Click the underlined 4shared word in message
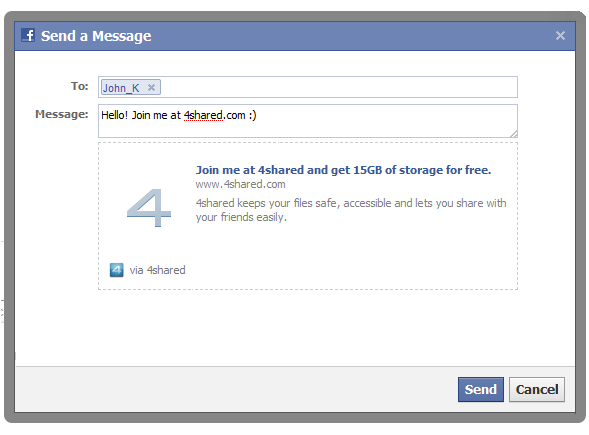Image resolution: width=589 pixels, height=435 pixels. point(203,115)
